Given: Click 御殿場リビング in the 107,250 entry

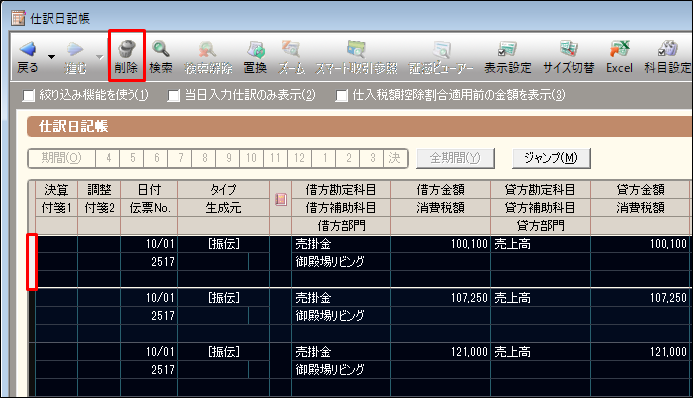Looking at the screenshot, I should point(330,315).
